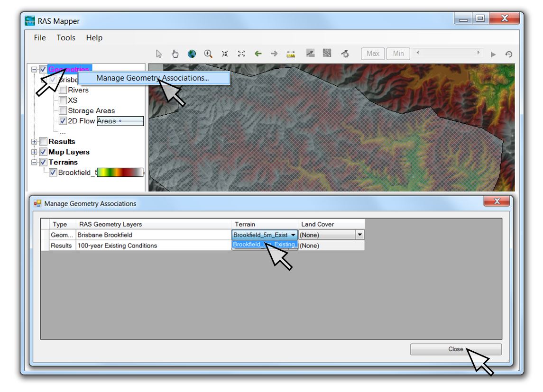This screenshot has width=543, height=392.
Task: Select the arrow pointer tool
Action: coord(158,54)
